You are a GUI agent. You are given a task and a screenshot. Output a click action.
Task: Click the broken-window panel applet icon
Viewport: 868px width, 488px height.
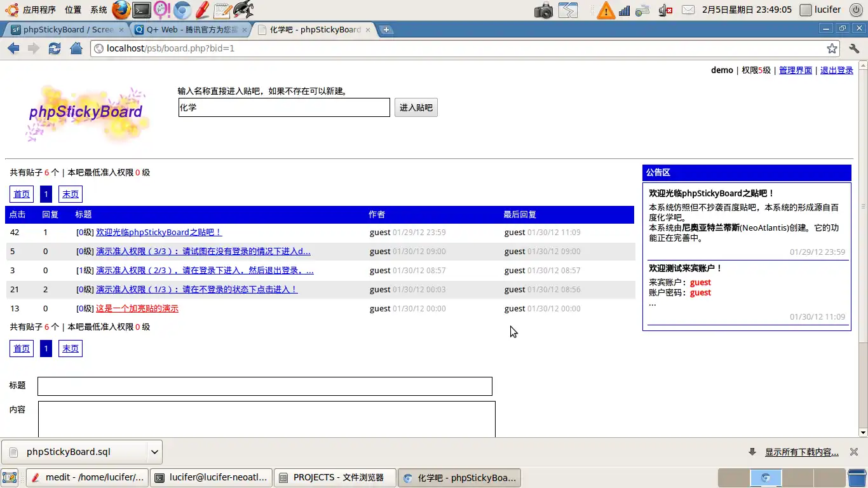pos(568,10)
